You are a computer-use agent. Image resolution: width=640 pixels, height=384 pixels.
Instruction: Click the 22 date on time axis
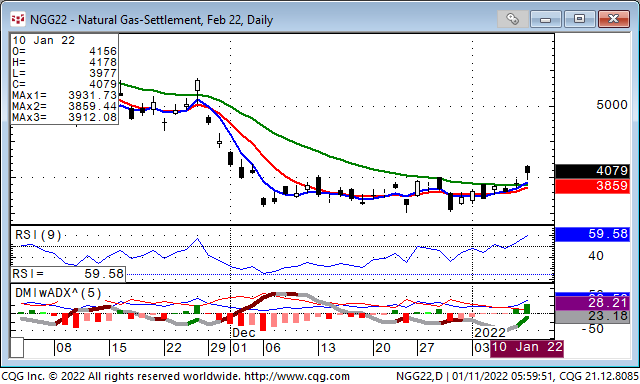(x=174, y=348)
